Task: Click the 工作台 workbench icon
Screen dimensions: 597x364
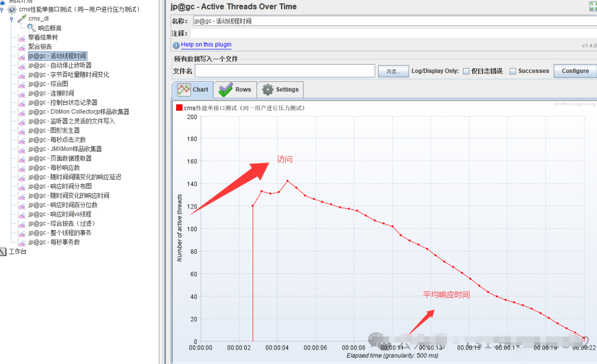Action: [3, 251]
